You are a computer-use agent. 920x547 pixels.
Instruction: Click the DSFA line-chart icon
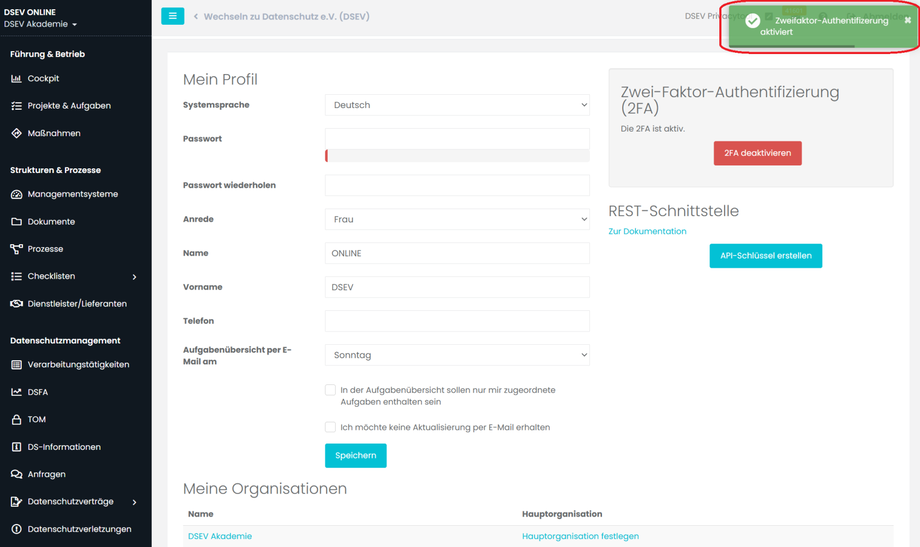coord(16,392)
